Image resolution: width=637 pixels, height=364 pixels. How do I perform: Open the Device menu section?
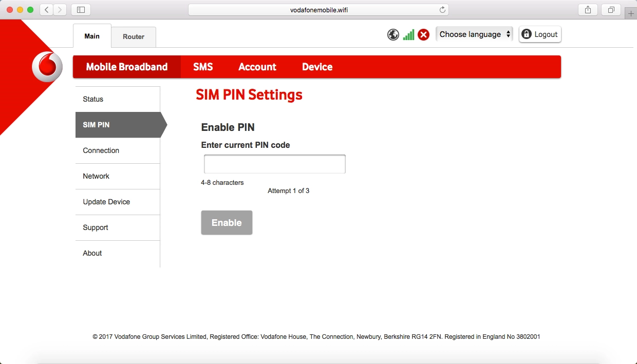coord(317,67)
